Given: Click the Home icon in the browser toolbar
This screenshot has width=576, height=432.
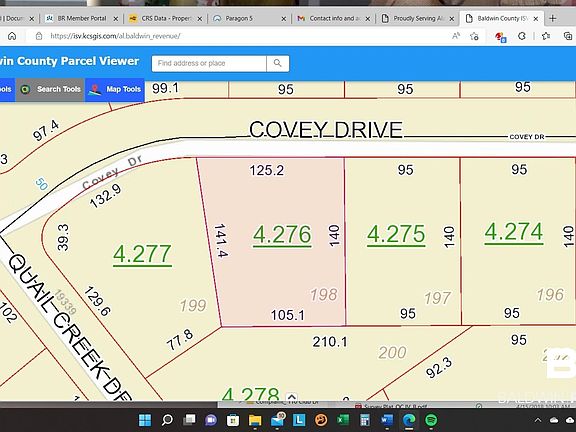Looking at the screenshot, I should coord(12,36).
